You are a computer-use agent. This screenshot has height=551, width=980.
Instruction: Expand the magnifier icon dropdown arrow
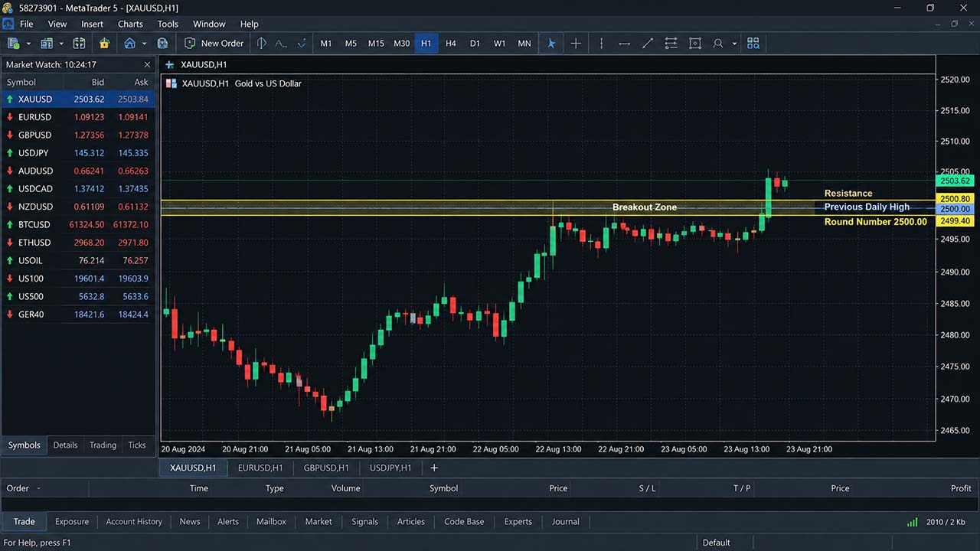(x=734, y=44)
